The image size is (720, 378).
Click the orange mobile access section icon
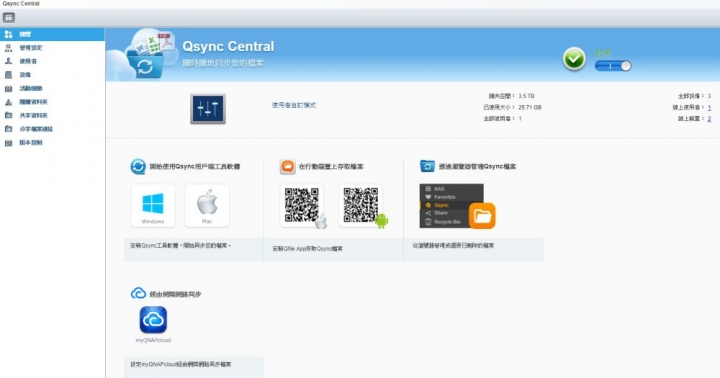click(x=287, y=166)
